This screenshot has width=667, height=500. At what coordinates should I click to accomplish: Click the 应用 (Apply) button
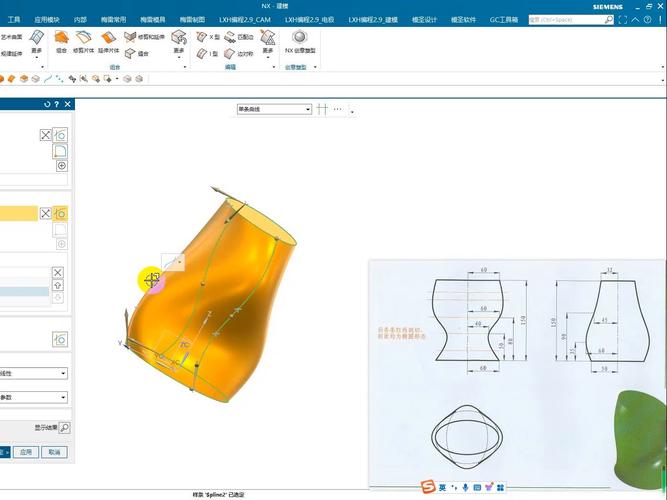coord(26,452)
